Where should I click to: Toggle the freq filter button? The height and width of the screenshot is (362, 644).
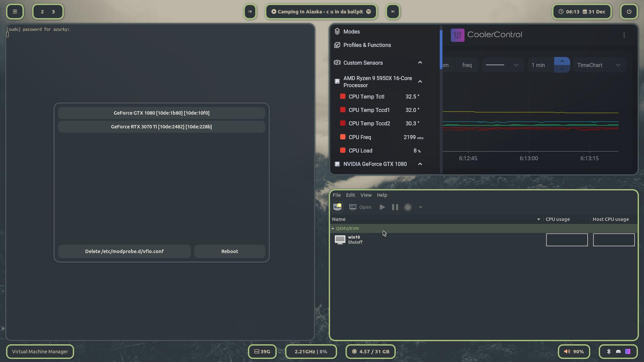coord(467,65)
